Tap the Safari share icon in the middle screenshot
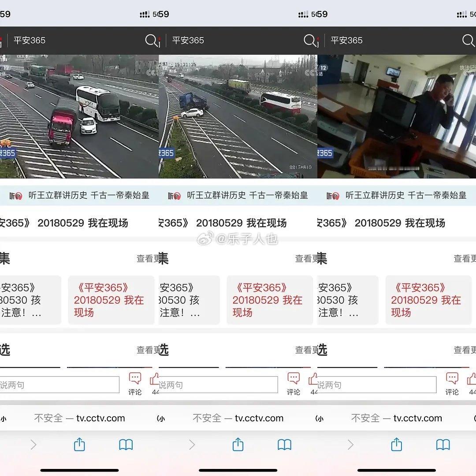This screenshot has width=476, height=476. click(238, 444)
